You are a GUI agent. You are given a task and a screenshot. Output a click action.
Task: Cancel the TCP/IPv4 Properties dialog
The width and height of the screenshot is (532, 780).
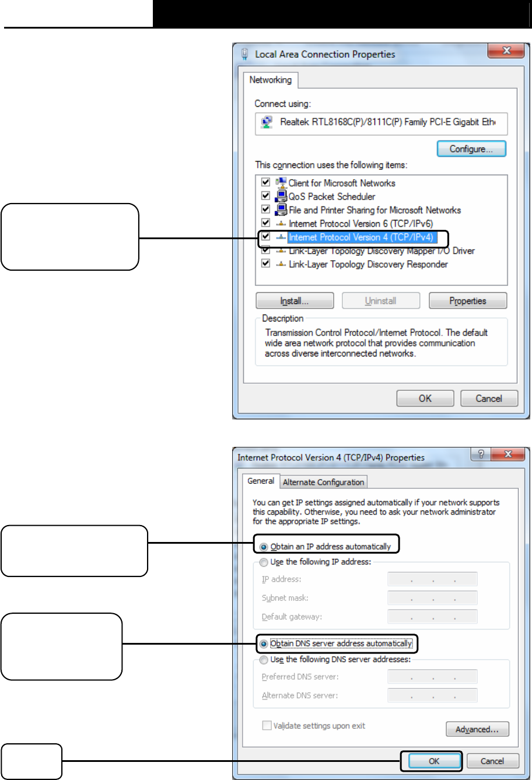coord(492,761)
